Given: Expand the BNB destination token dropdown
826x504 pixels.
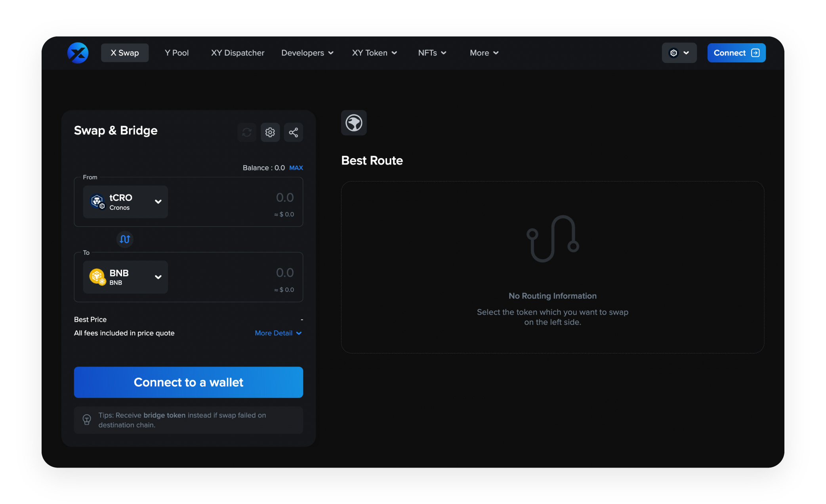Looking at the screenshot, I should 158,277.
